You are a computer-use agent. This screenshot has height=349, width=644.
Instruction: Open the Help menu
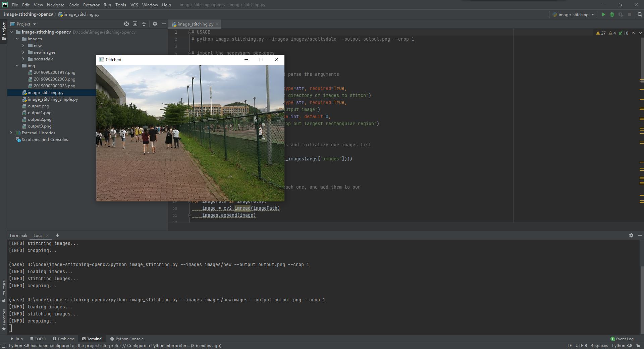pos(166,5)
